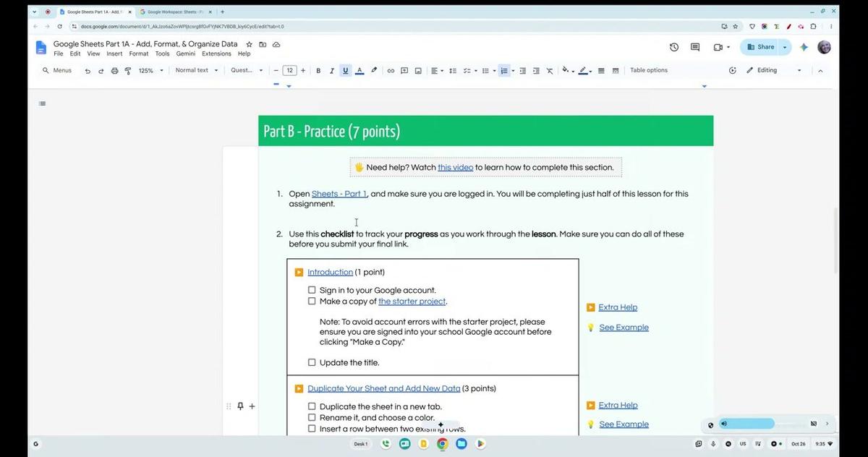Screen dimensions: 868x457
Task: Open 'the starter project' link
Action: click(x=412, y=302)
